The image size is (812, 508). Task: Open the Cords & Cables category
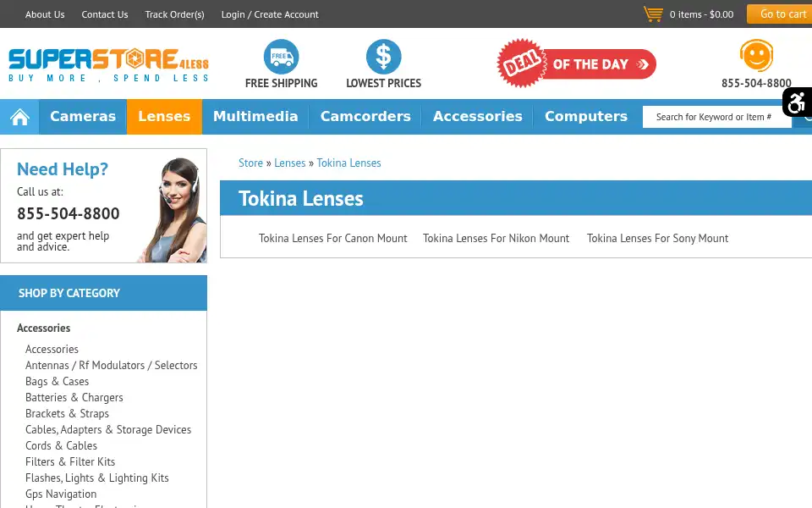[61, 446]
